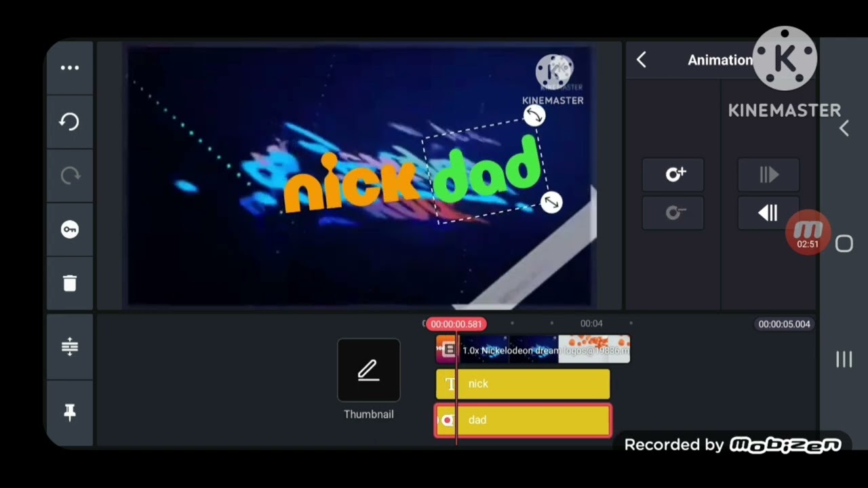Jump to previous keyframe
This screenshot has height=488, width=868.
768,213
